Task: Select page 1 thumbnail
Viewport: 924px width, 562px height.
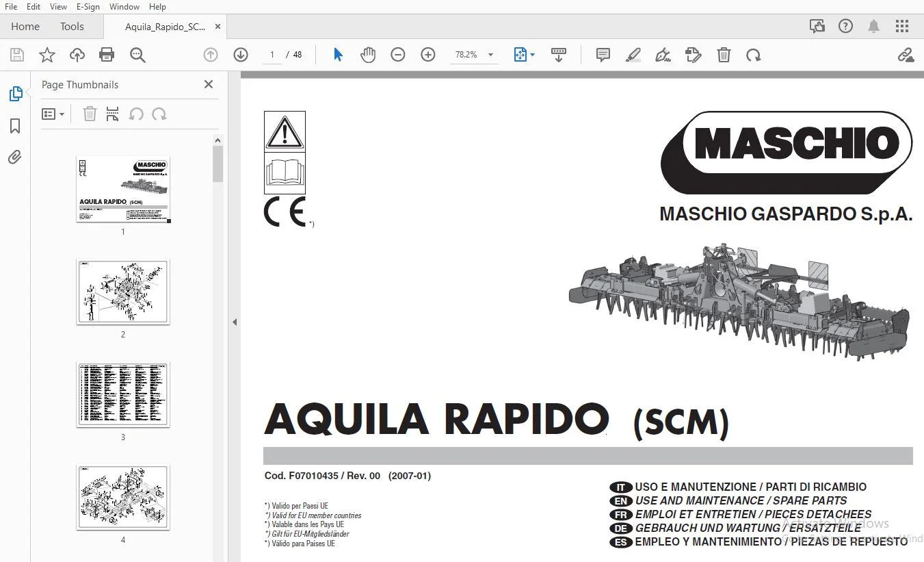Action: 123,189
